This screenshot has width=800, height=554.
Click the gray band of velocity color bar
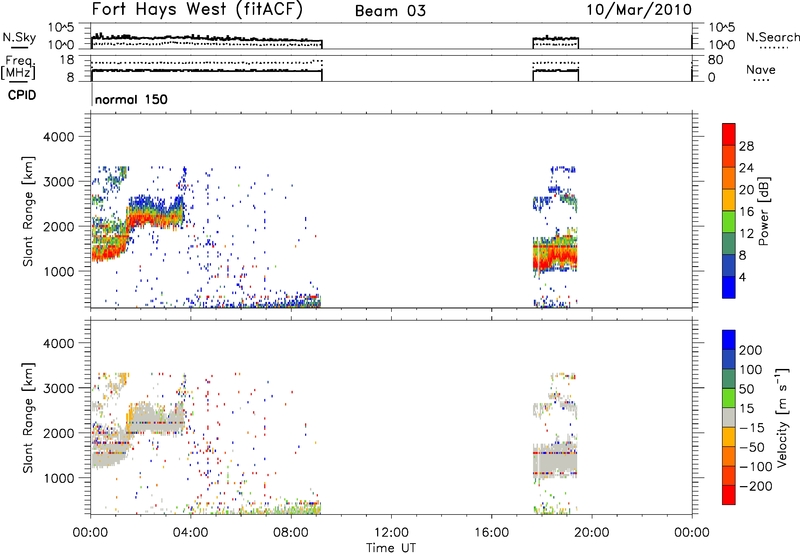[729, 417]
